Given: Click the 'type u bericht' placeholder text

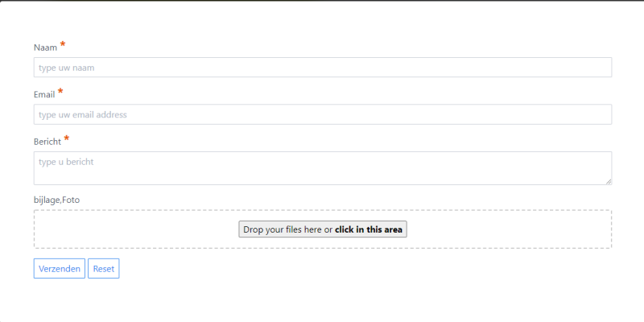Looking at the screenshot, I should pos(66,162).
